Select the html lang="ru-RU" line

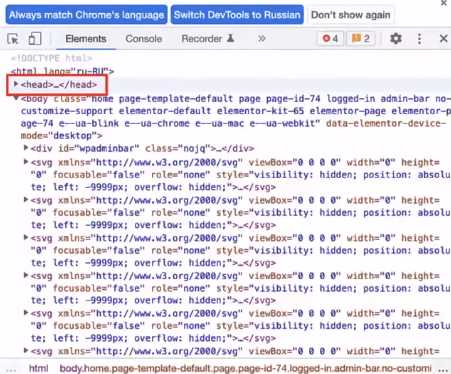point(62,71)
